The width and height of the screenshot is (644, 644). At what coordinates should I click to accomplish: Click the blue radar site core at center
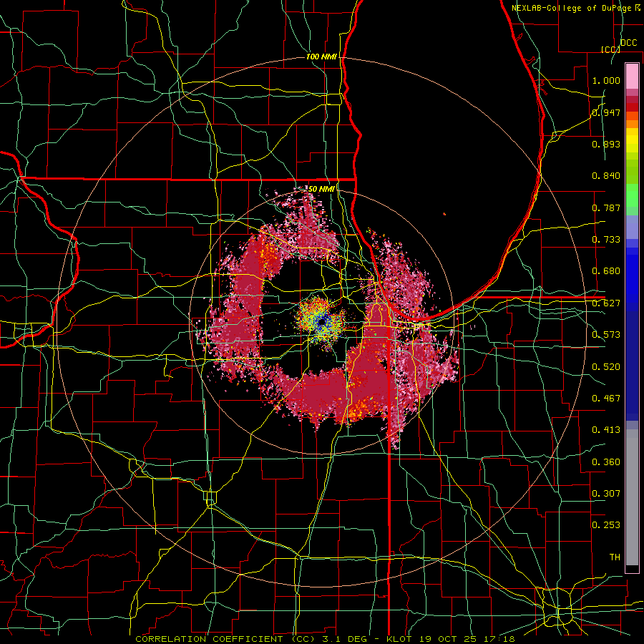pyautogui.click(x=323, y=323)
